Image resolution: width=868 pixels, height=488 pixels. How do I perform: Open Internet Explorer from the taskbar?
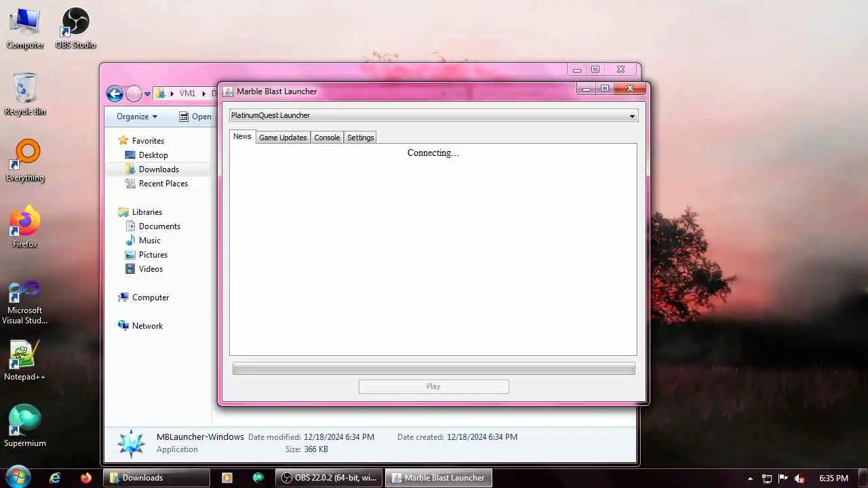(55, 478)
